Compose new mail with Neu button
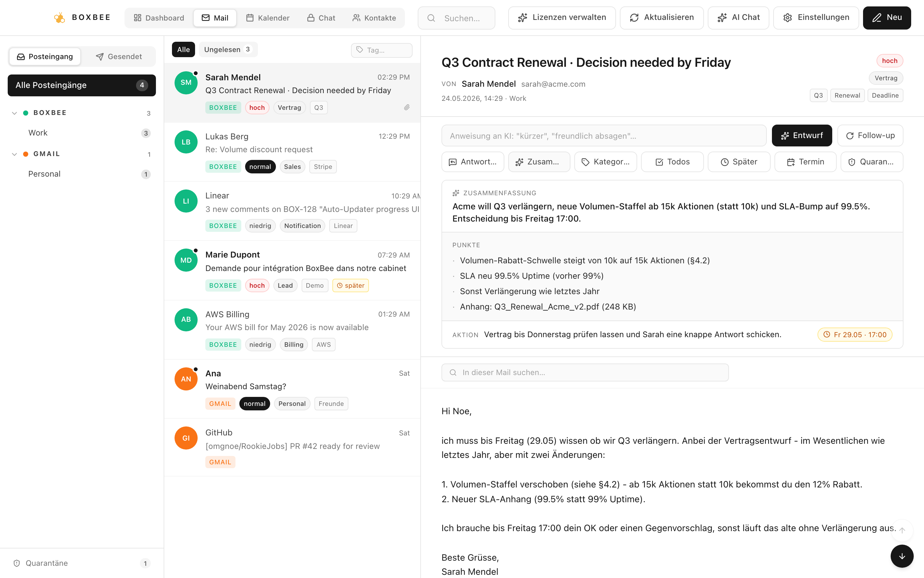 [x=886, y=18]
